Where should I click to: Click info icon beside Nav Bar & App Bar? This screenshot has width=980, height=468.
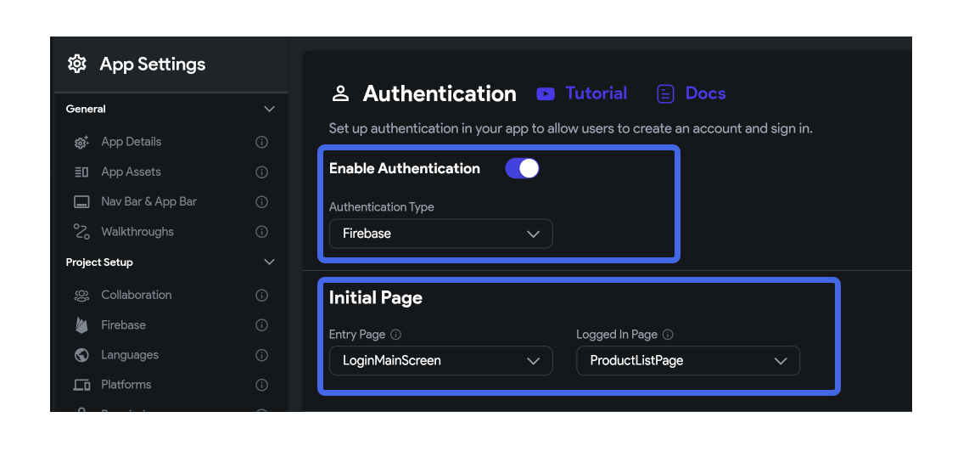click(x=262, y=202)
